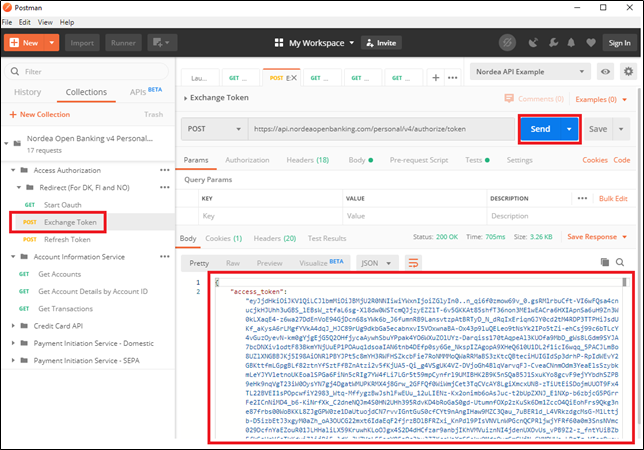
Task: Open the Headers (18) request tab
Action: tap(308, 160)
